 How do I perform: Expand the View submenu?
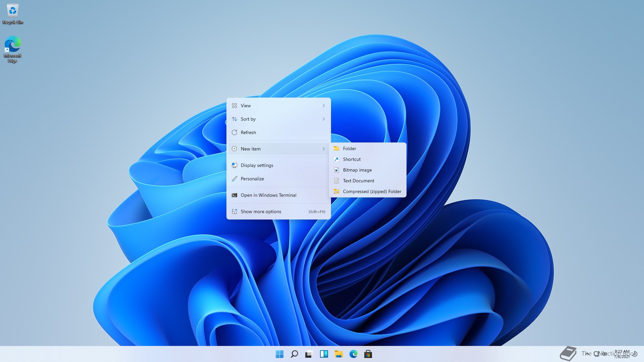click(x=278, y=106)
